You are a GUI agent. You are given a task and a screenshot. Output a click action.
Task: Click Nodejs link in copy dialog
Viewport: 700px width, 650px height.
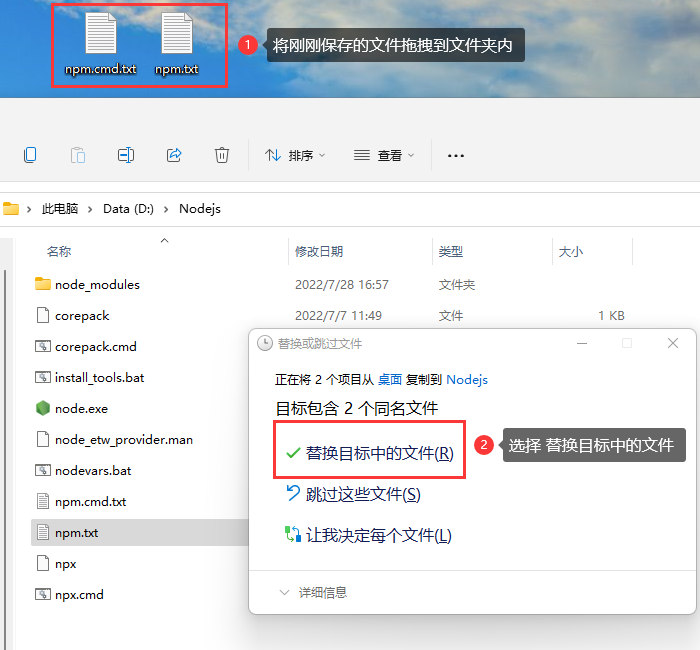click(x=467, y=379)
